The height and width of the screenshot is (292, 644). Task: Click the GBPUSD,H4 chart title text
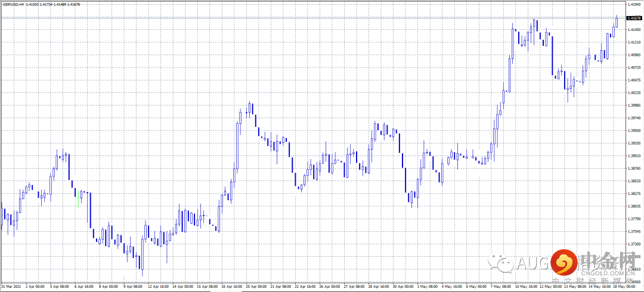[x=13, y=4]
